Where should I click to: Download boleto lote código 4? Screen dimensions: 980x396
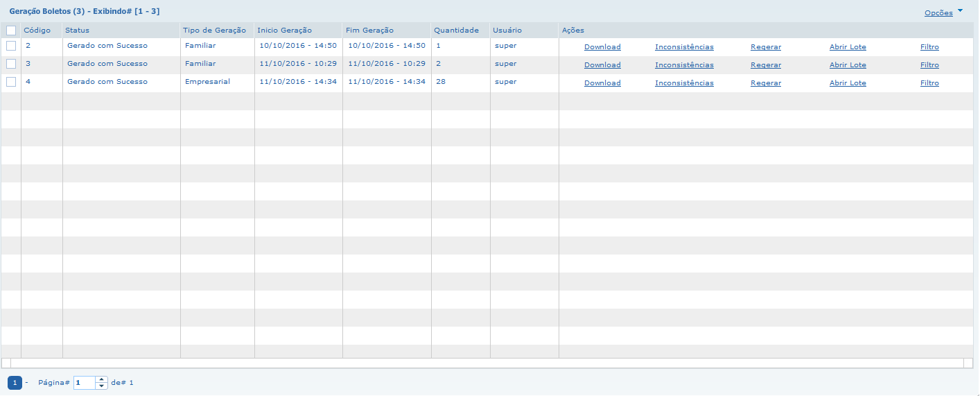[x=602, y=83]
